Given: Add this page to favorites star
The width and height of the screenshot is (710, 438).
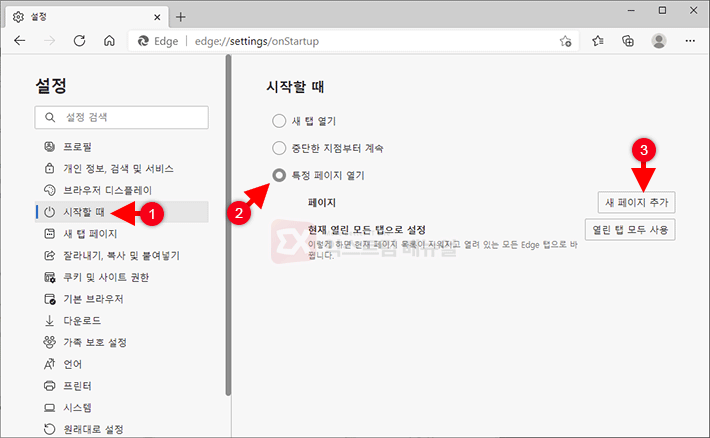Looking at the screenshot, I should 566,41.
